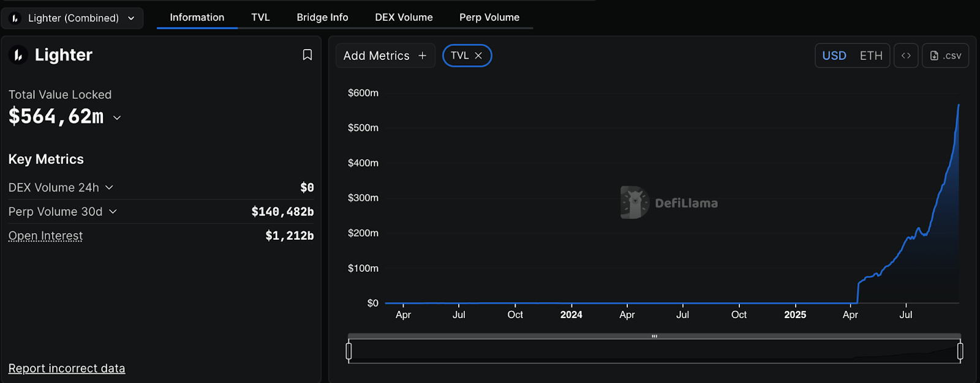Screen dimensions: 980x383
Task: Click the plus icon in Add Metrics
Action: click(x=422, y=56)
